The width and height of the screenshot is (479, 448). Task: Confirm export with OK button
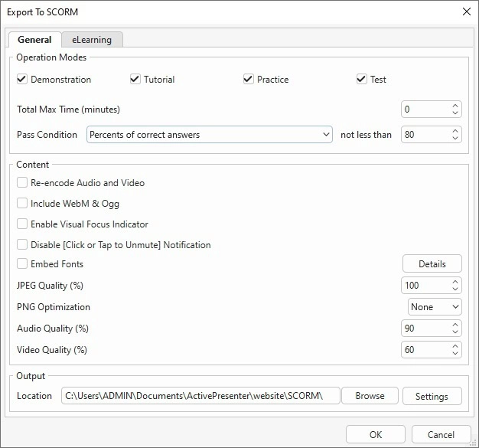[x=375, y=435]
